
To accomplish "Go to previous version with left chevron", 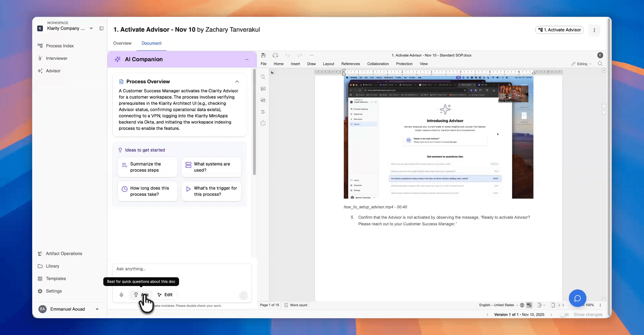I will (x=487, y=315).
